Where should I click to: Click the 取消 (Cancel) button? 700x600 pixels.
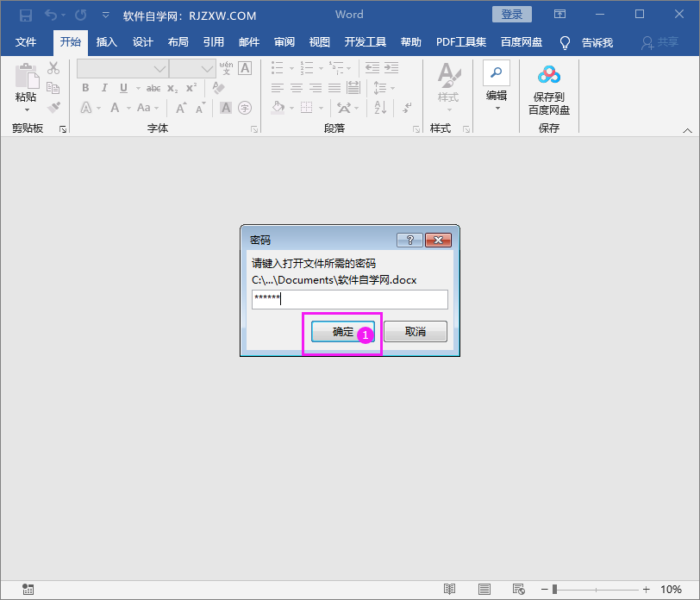(x=415, y=331)
